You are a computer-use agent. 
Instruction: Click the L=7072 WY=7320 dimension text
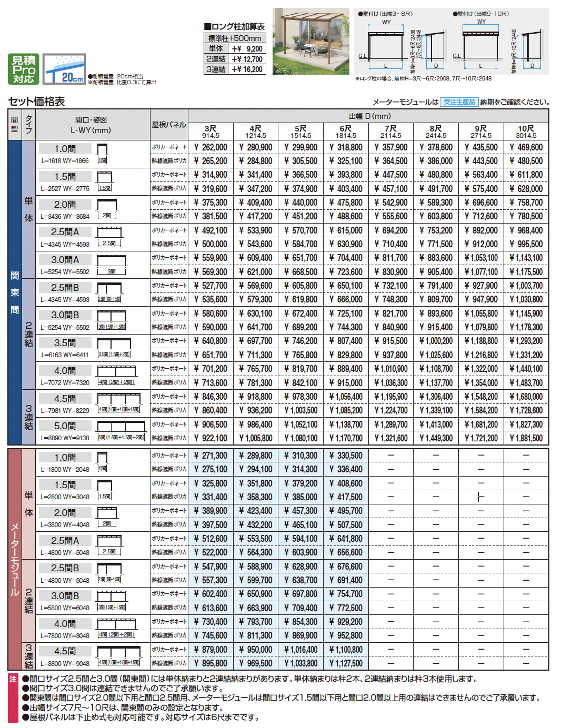click(65, 383)
